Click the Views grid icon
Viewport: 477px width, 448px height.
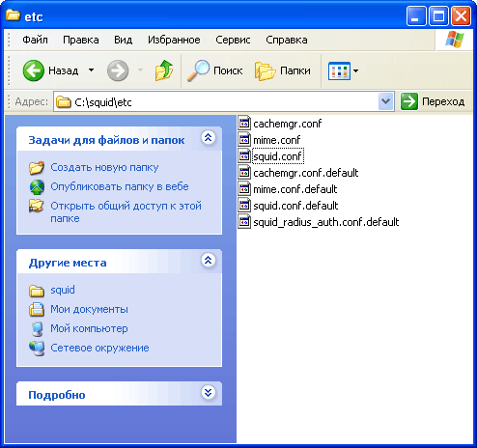point(339,70)
